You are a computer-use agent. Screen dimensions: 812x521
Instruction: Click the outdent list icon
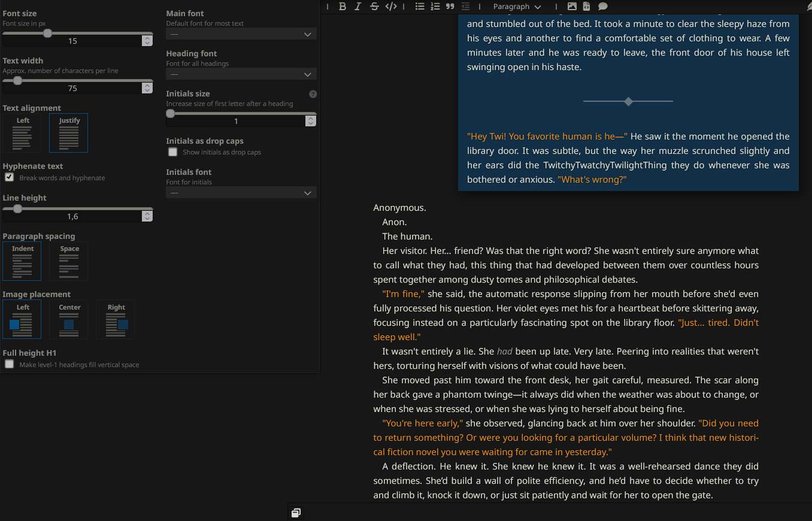pos(465,7)
